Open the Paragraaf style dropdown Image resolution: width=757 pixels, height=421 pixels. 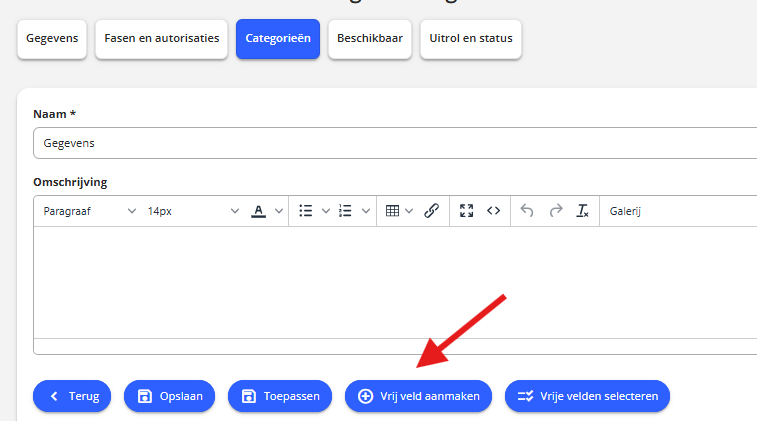[x=89, y=211]
